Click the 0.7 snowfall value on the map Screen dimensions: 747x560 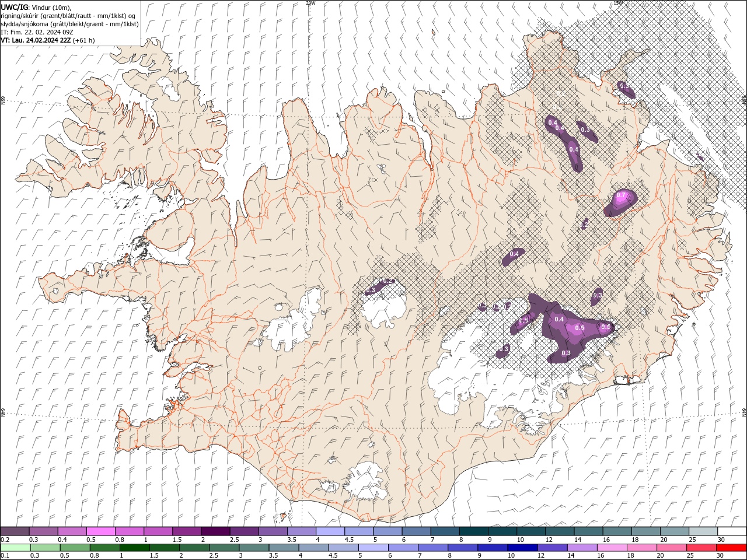(622, 195)
